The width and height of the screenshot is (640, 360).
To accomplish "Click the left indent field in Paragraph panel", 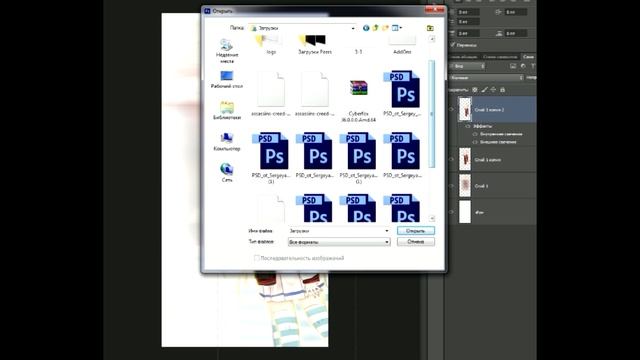I will pos(468,12).
